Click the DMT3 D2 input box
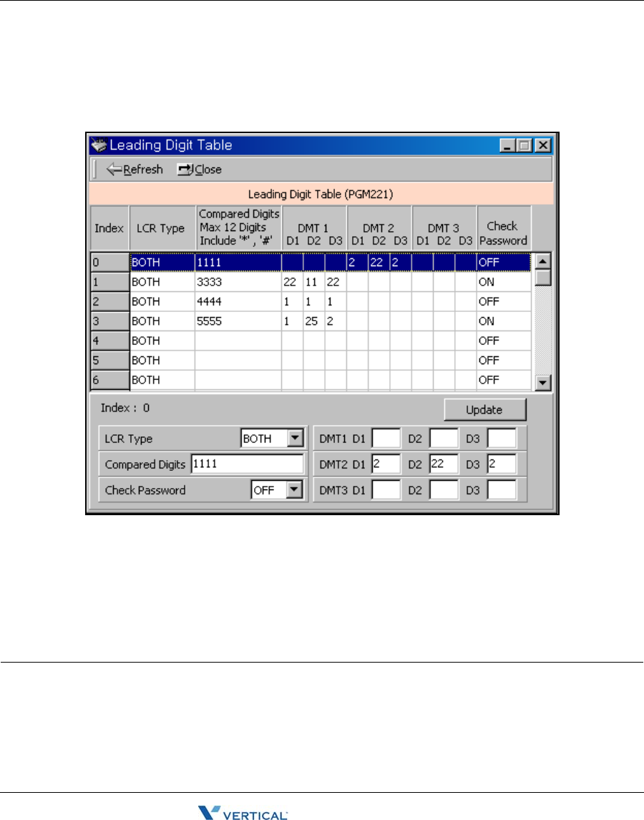644x820 pixels. 444,490
